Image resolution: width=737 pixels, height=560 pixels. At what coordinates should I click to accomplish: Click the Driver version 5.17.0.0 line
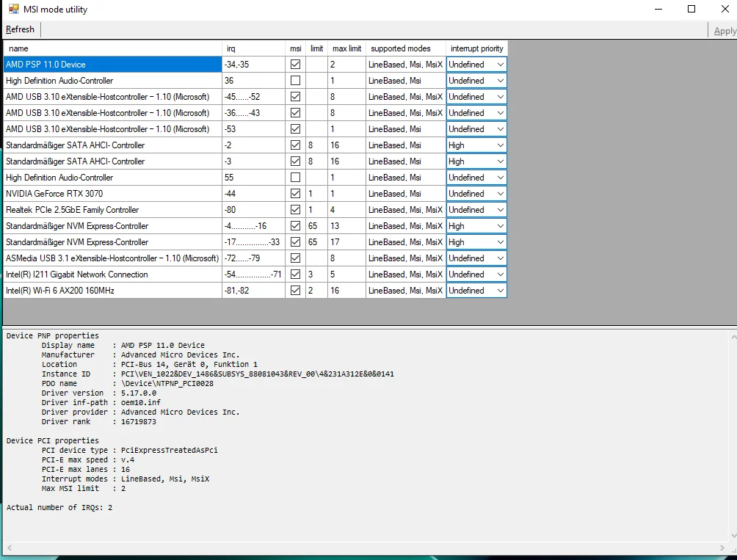98,393
